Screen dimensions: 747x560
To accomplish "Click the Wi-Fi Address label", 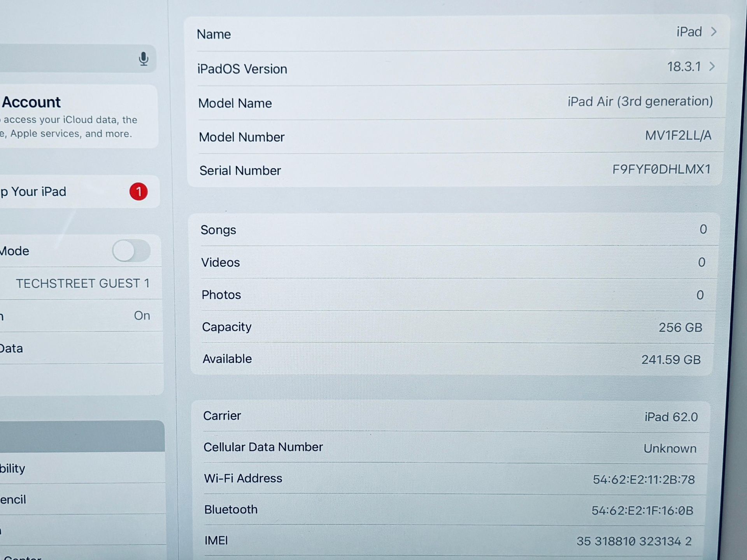I will [x=243, y=478].
